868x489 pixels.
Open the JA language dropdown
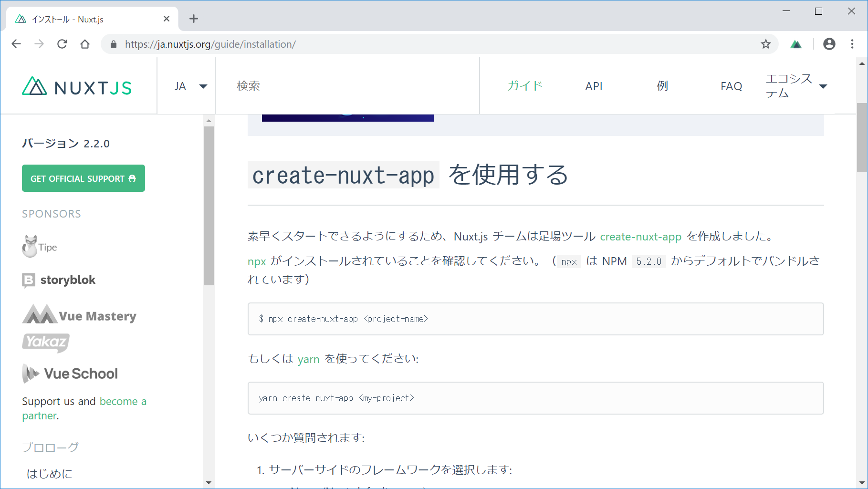pyautogui.click(x=190, y=86)
